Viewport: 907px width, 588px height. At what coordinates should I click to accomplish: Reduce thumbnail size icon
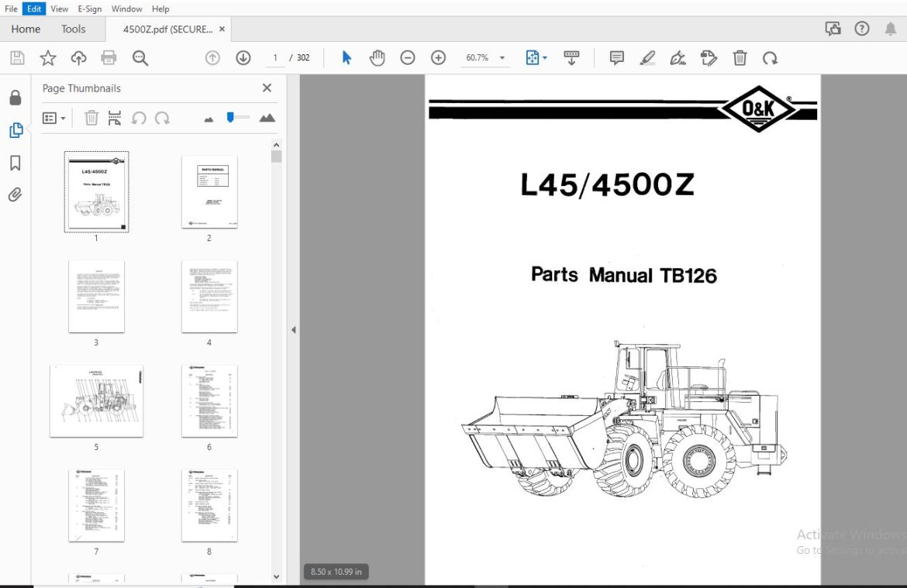pyautogui.click(x=209, y=119)
